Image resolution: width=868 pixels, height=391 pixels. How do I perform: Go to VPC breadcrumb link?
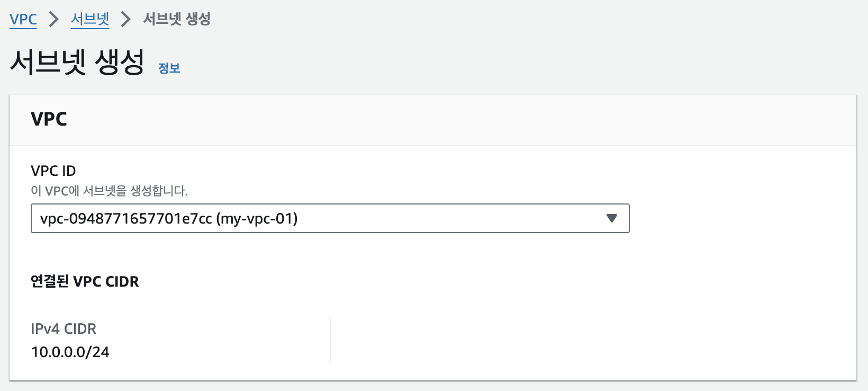tap(23, 20)
